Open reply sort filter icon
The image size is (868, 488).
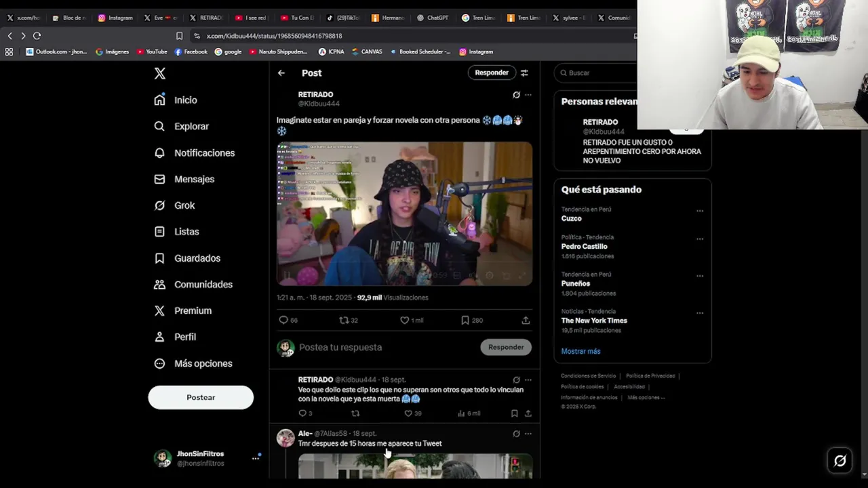(524, 73)
